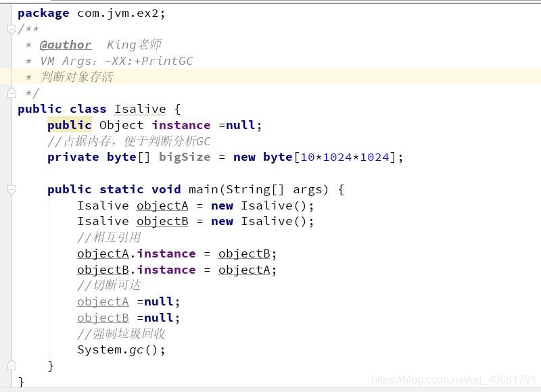Click the fold end marker at main's closing brace
The width and height of the screenshot is (541, 392).
(11, 366)
